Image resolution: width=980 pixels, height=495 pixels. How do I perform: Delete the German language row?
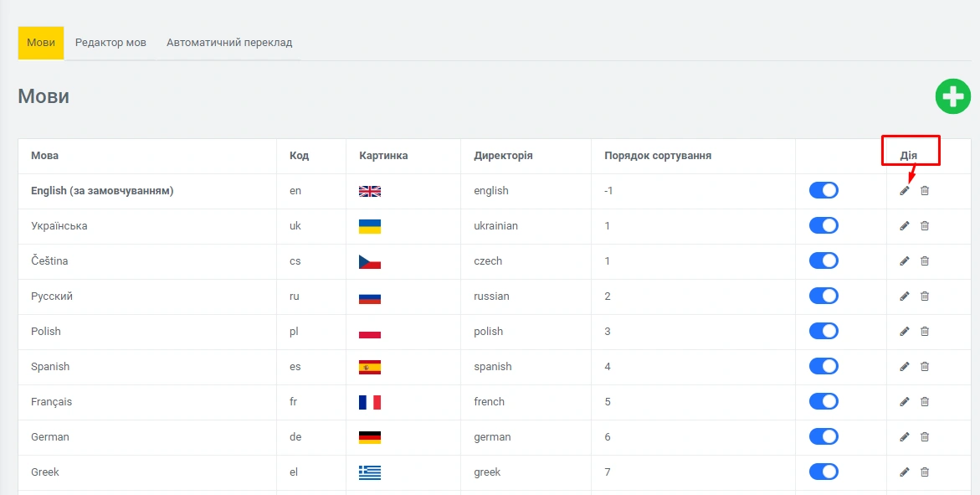[925, 437]
